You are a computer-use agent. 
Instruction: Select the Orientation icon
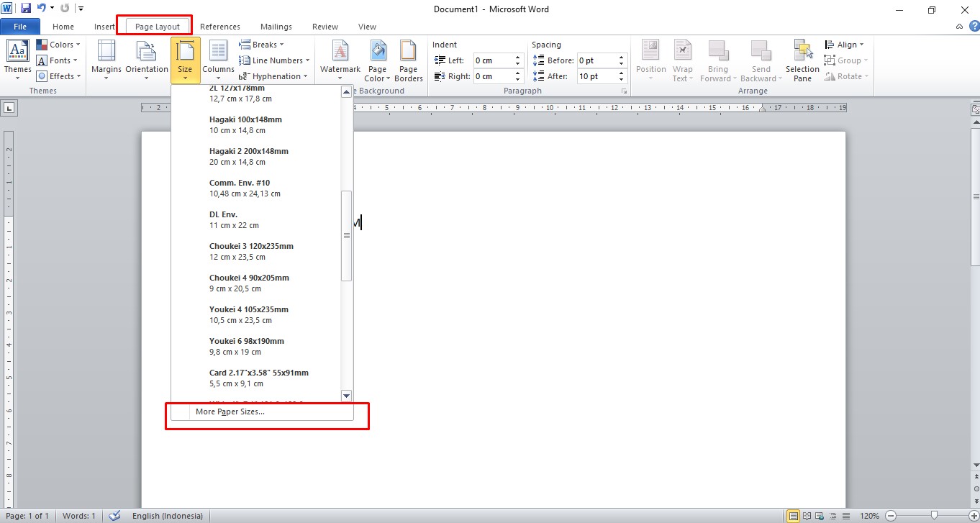click(146, 60)
